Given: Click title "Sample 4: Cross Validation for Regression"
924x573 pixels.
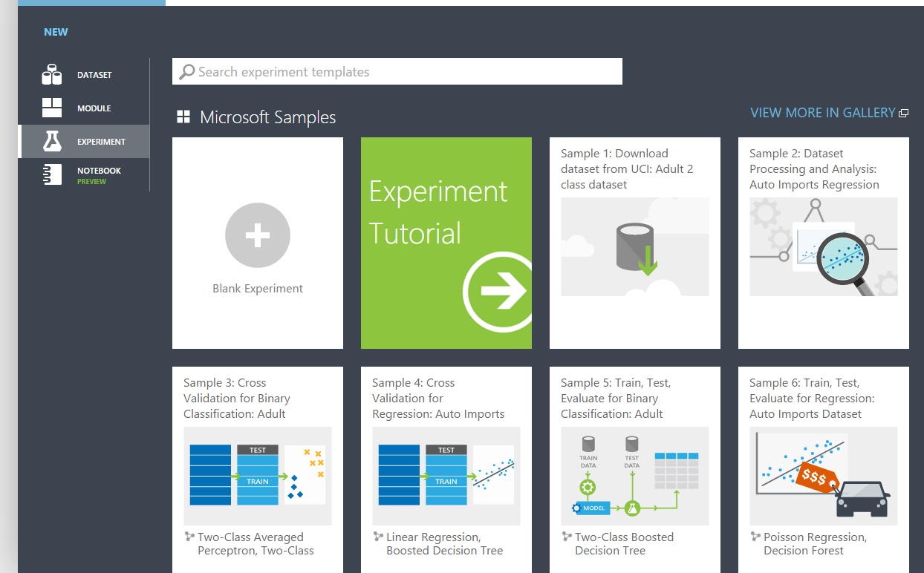Looking at the screenshot, I should [438, 399].
